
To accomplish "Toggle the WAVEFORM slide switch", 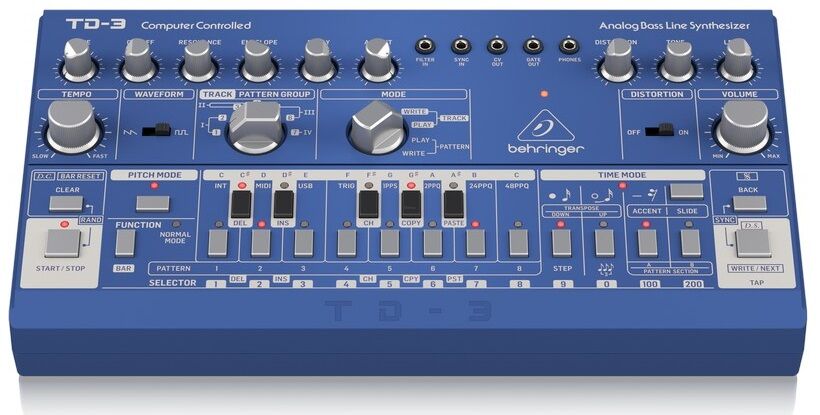I will (157, 129).
